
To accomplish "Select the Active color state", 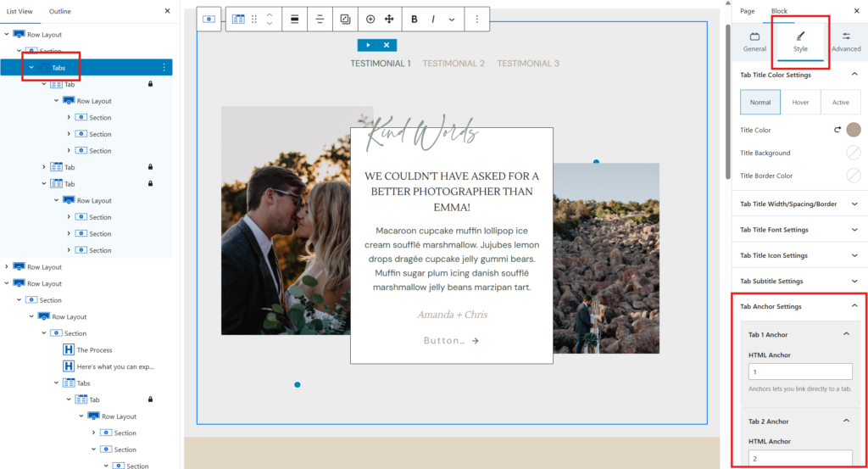I will coord(840,103).
